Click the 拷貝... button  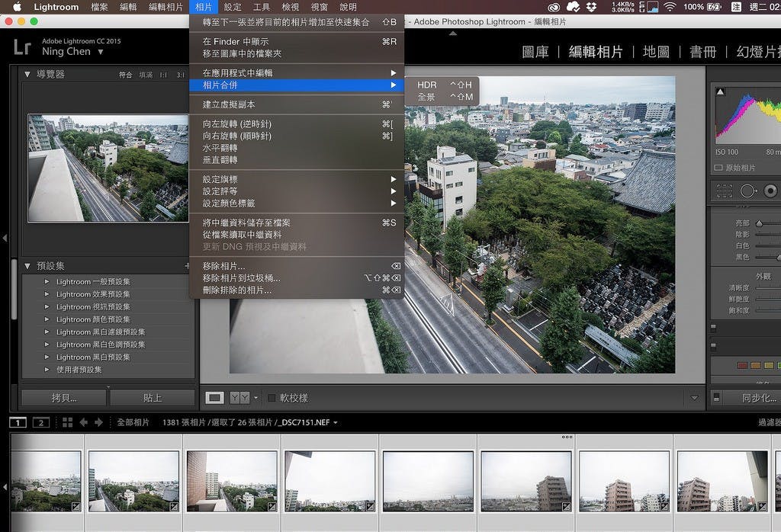64,398
